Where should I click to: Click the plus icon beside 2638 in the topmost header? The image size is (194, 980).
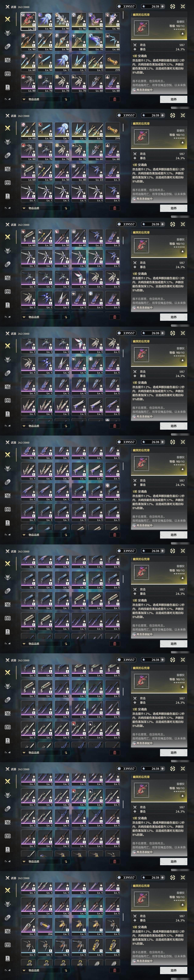(163, 7)
